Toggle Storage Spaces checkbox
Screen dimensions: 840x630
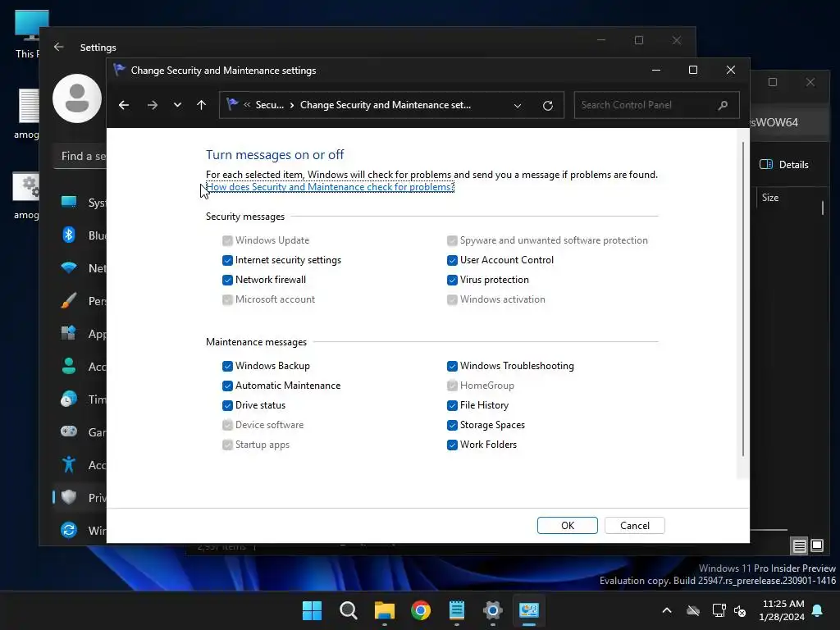(452, 426)
